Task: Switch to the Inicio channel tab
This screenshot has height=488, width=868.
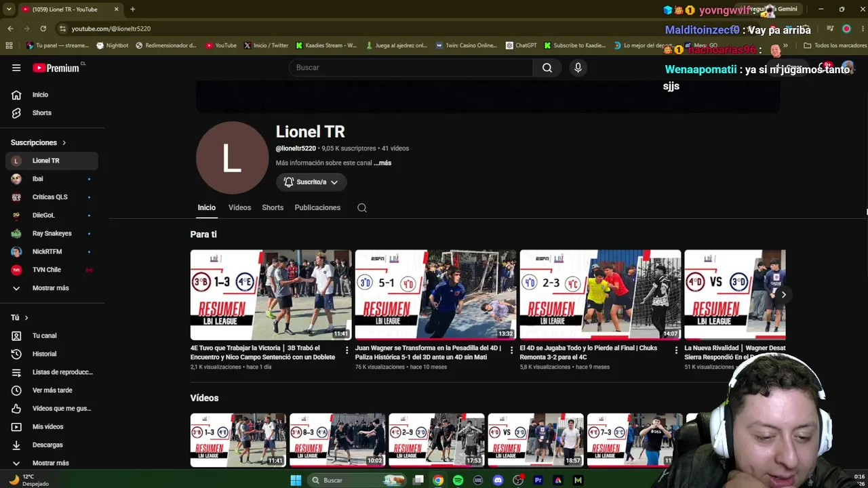Action: (x=207, y=208)
